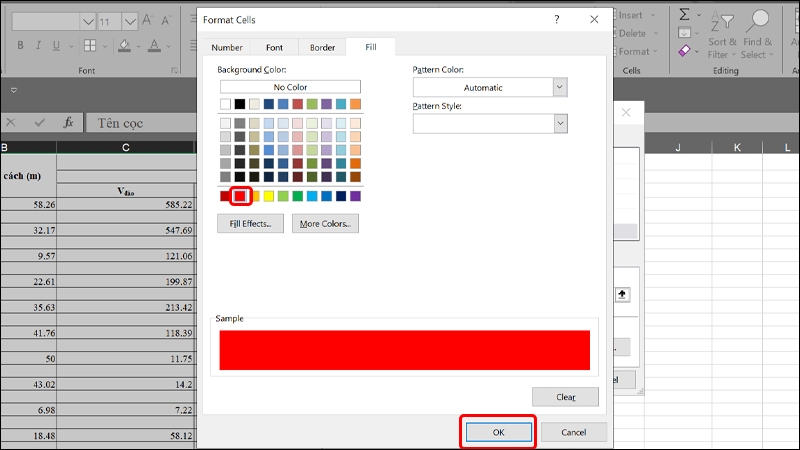Viewport: 800px width, 450px height.
Task: Click the Quick Access Toolbar customize arrow
Action: [14, 90]
